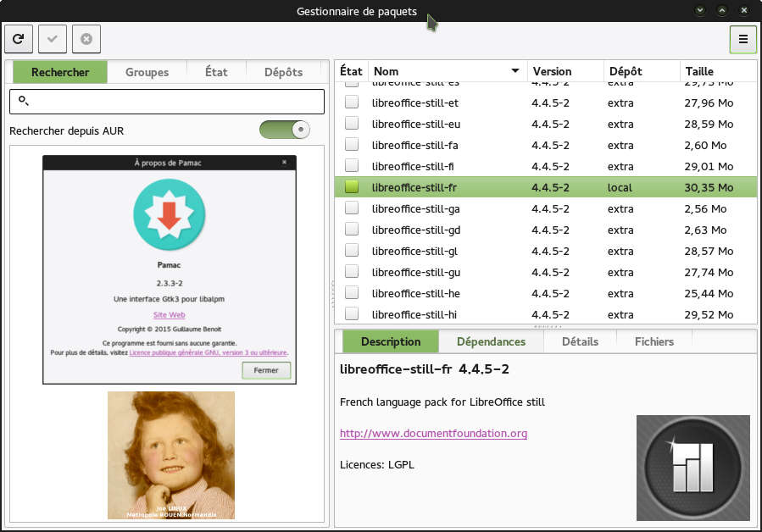Click the "local" repository cell
The image size is (762, 532).
click(620, 187)
